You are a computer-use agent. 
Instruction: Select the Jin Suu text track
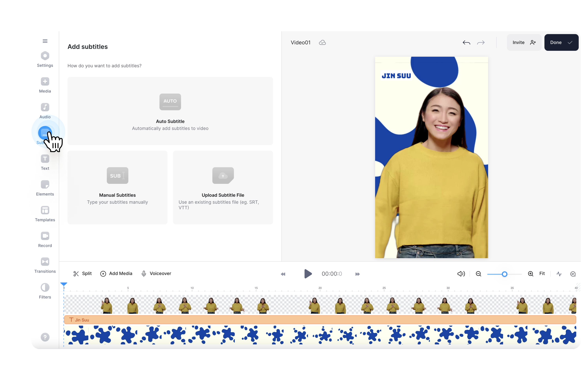[x=320, y=320]
